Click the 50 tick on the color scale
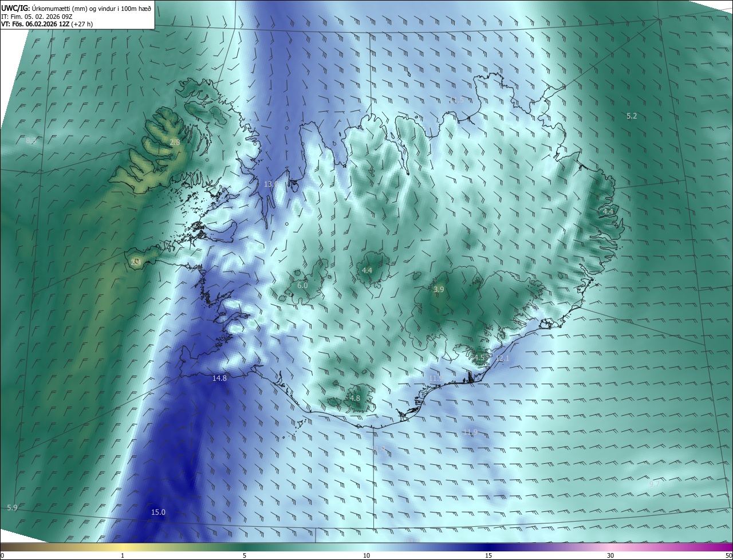This screenshot has height=560, width=733. 728,555
